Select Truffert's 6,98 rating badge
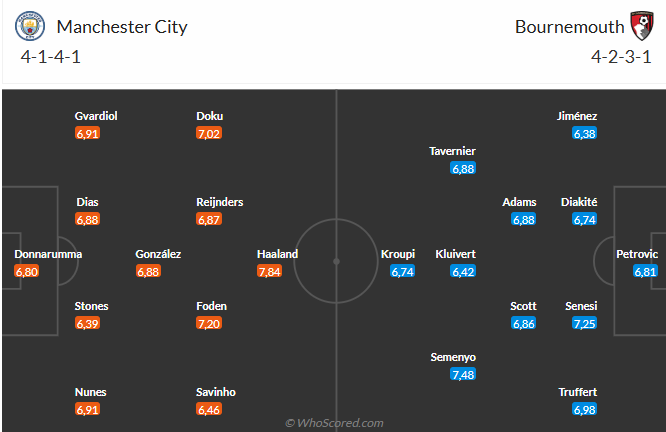 [585, 409]
